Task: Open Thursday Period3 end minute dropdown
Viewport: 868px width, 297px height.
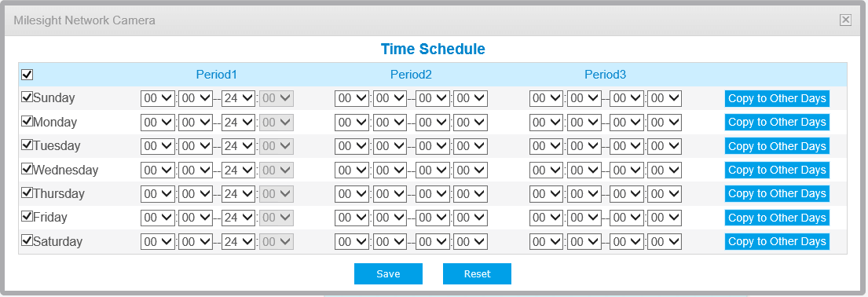Action: [665, 194]
